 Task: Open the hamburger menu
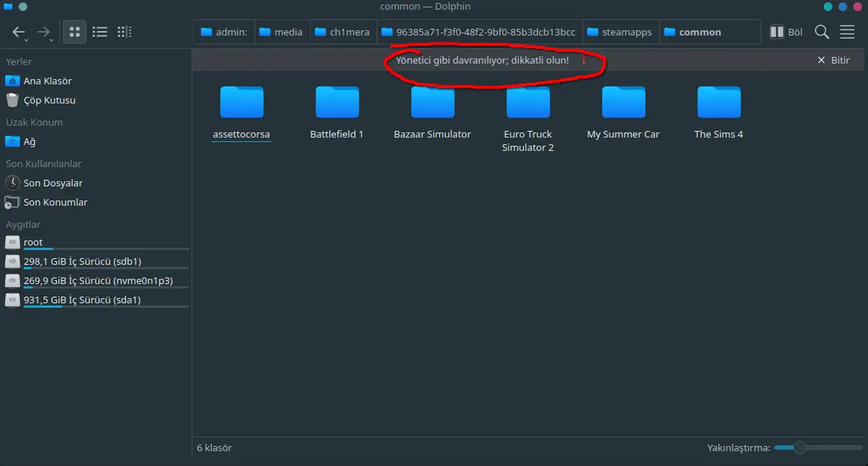[847, 32]
